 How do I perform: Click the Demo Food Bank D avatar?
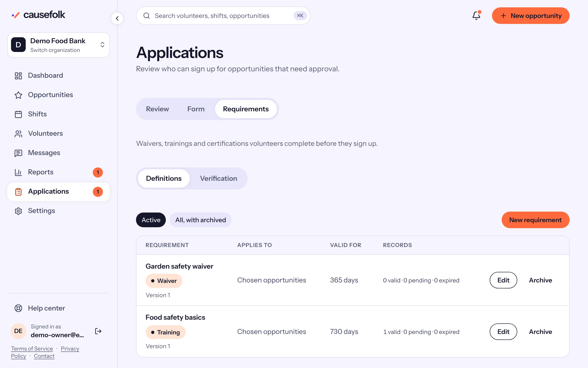[18, 45]
